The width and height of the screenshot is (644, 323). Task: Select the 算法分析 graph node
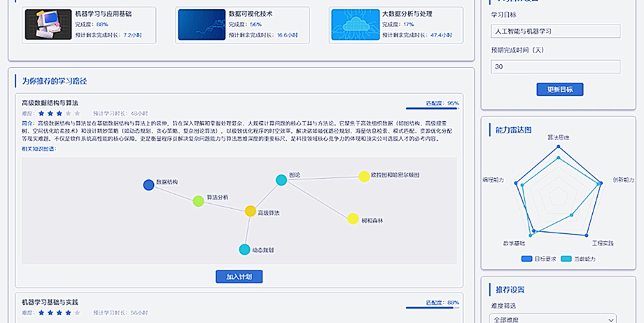(198, 201)
